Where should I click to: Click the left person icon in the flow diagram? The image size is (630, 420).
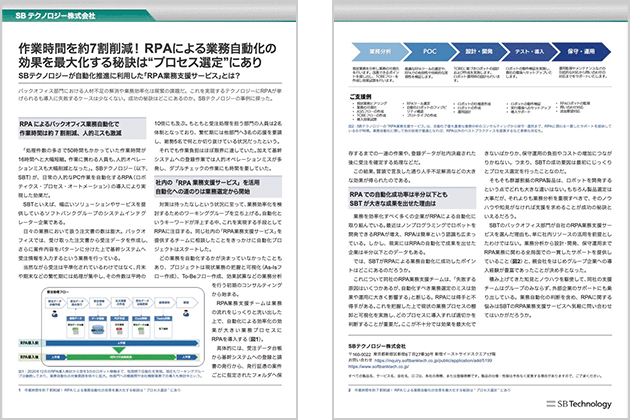click(55, 314)
